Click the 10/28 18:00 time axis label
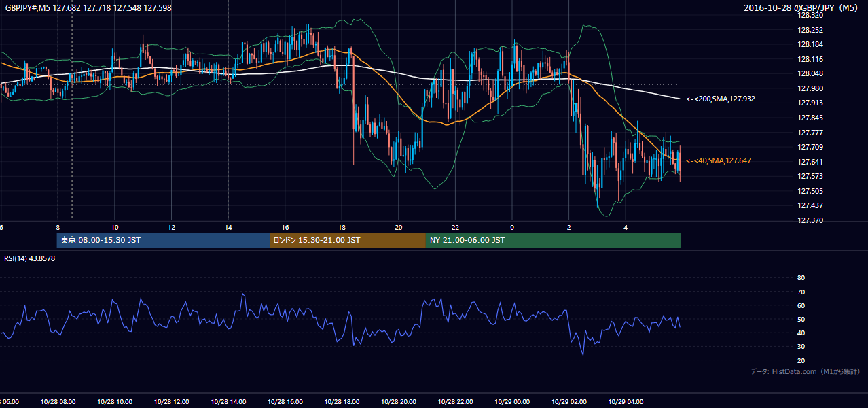This screenshot has width=868, height=408. point(342,402)
